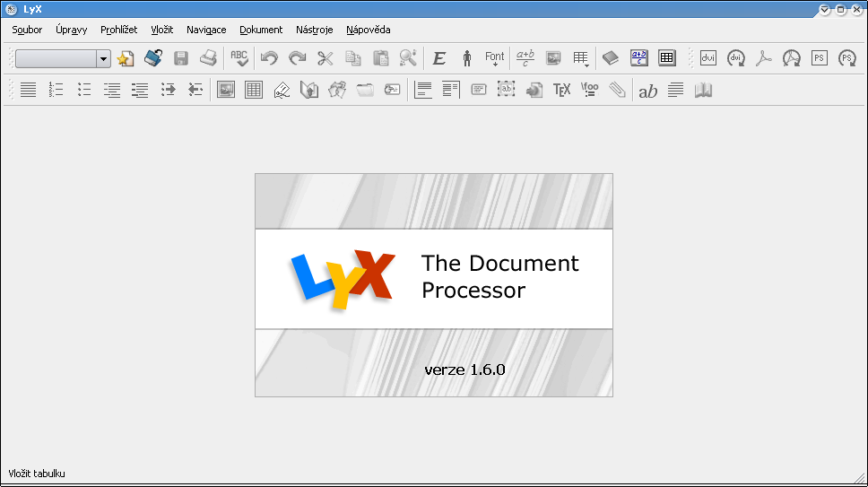View PDF output with Acrobat icon
The image size is (868, 487).
tap(764, 58)
